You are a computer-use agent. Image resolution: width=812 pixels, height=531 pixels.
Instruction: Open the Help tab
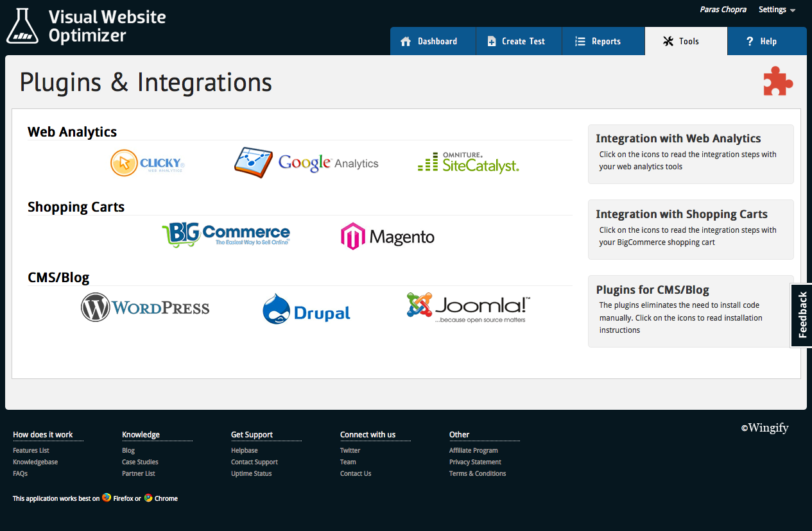point(767,41)
